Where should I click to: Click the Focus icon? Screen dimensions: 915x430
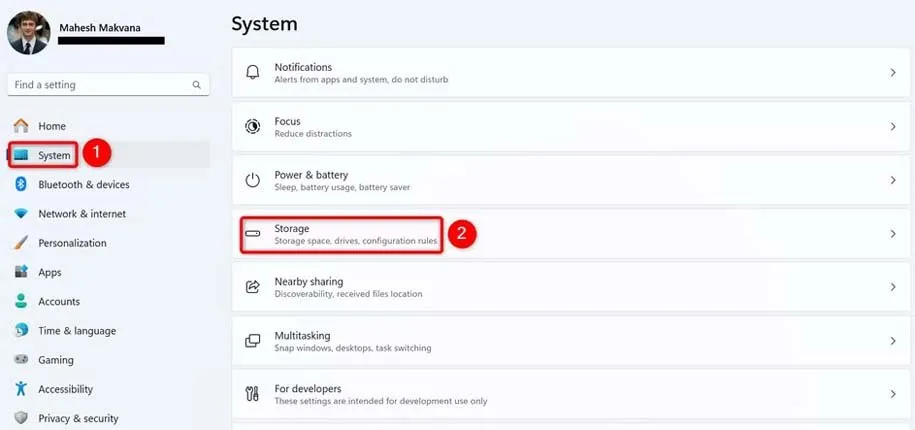(253, 127)
